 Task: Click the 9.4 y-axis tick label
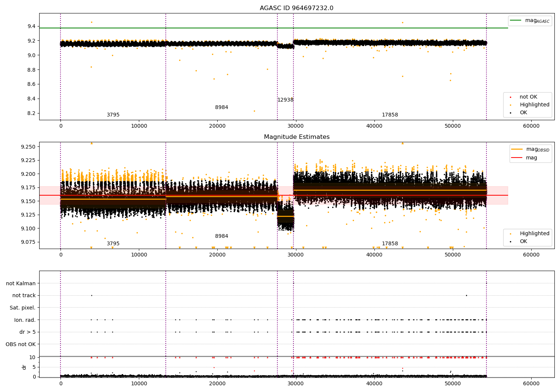(x=31, y=26)
